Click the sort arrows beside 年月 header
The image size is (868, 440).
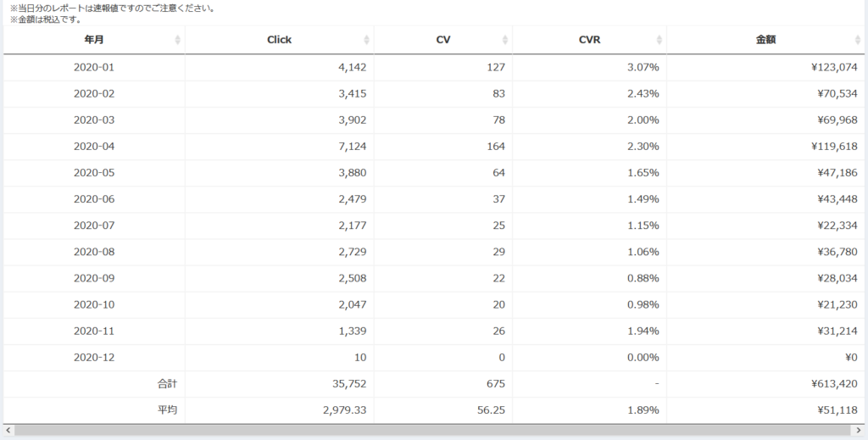point(177,40)
